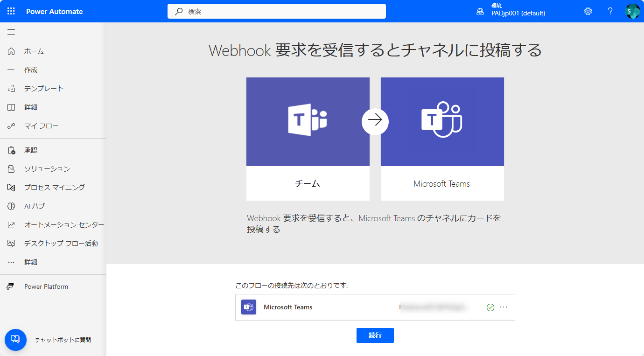Open プロセス マイニング in the sidebar

55,188
